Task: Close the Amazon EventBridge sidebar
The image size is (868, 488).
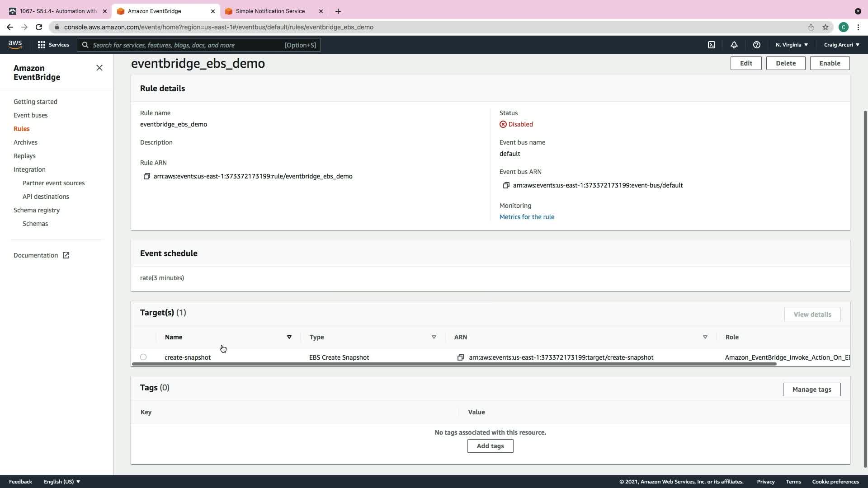Action: tap(99, 68)
